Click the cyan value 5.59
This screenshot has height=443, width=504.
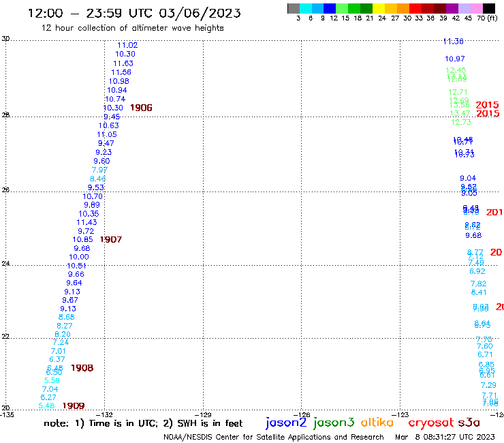pos(52,380)
